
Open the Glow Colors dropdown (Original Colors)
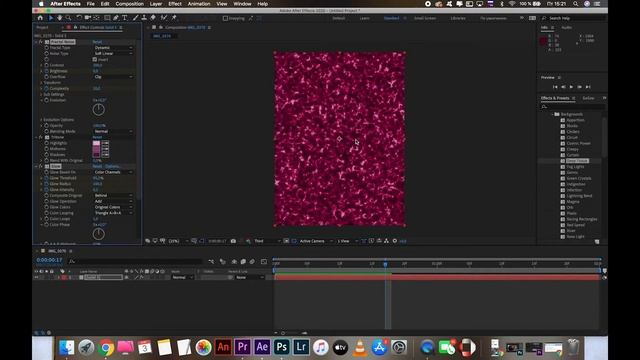point(113,207)
